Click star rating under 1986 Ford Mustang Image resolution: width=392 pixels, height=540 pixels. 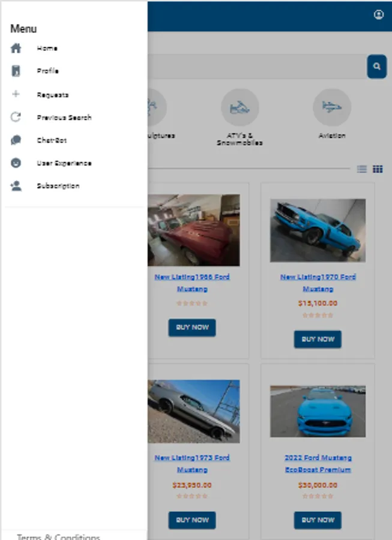[x=192, y=304]
